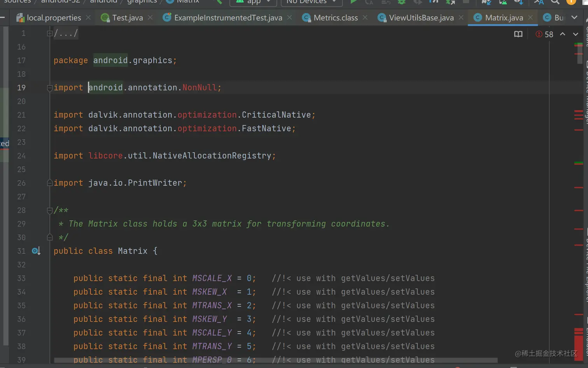Go to previous highlighted error
Viewport: 588px width, 368px height.
point(562,34)
